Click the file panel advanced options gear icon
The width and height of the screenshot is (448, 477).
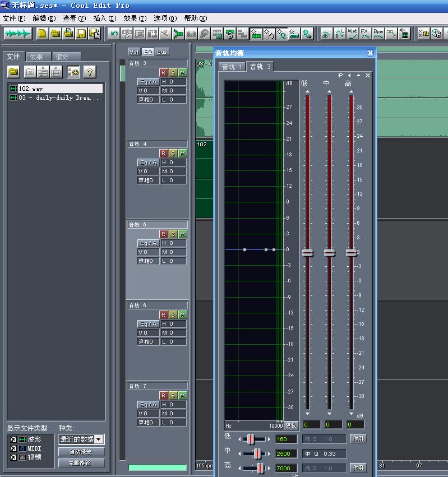(73, 72)
